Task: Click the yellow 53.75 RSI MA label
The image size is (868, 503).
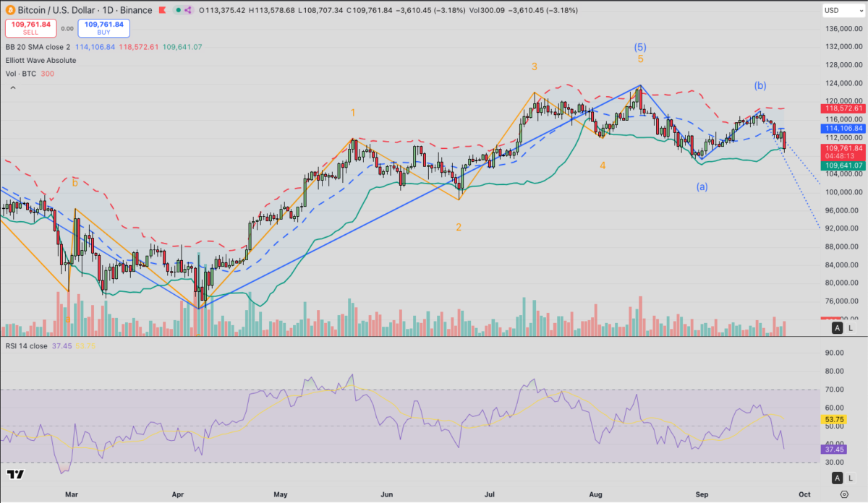Action: tap(834, 419)
